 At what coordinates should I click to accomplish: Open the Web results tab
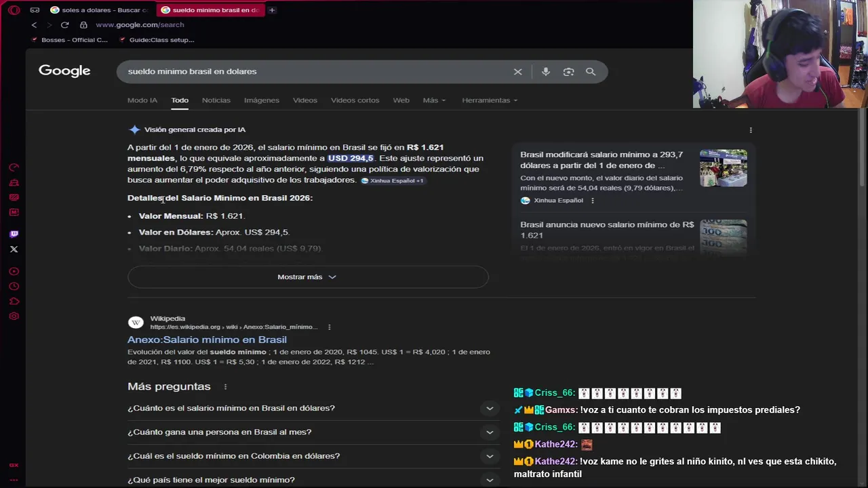tap(401, 100)
